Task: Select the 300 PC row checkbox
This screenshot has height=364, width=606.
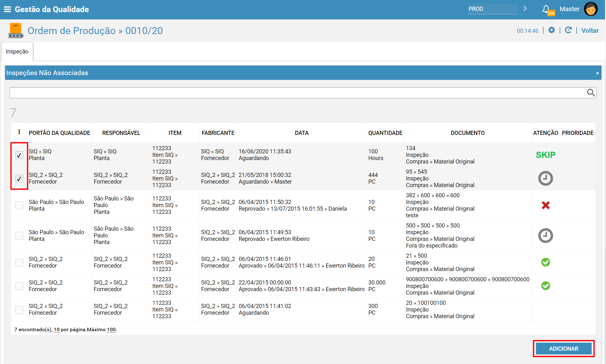Action: click(x=19, y=310)
